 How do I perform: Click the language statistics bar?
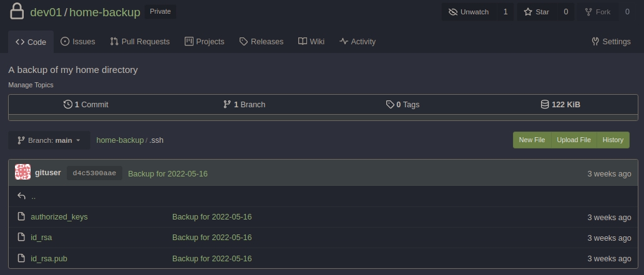pos(323,117)
